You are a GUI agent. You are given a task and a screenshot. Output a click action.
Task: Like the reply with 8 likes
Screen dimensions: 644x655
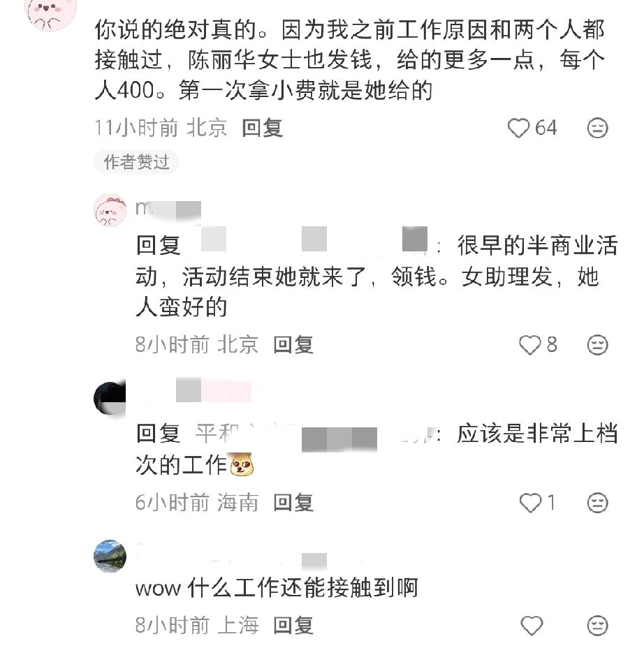pos(530,345)
